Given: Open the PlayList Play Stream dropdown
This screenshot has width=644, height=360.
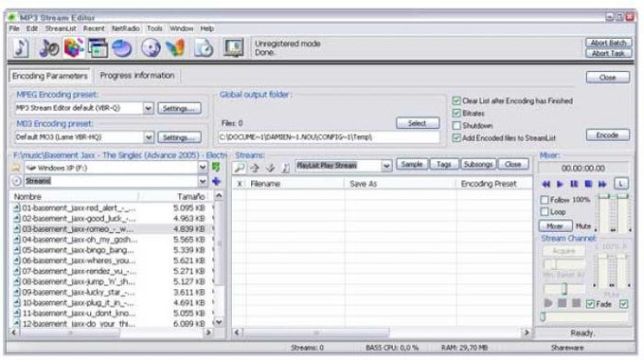Looking at the screenshot, I should point(386,166).
